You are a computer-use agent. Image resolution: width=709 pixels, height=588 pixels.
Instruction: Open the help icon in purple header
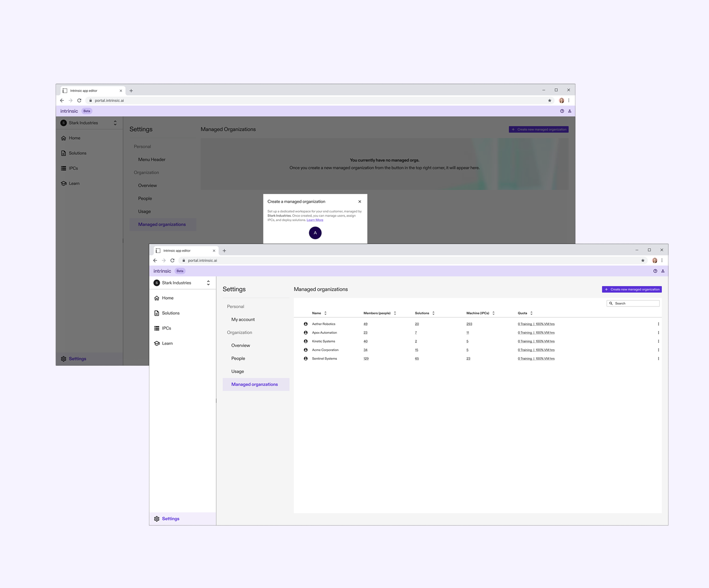click(655, 271)
